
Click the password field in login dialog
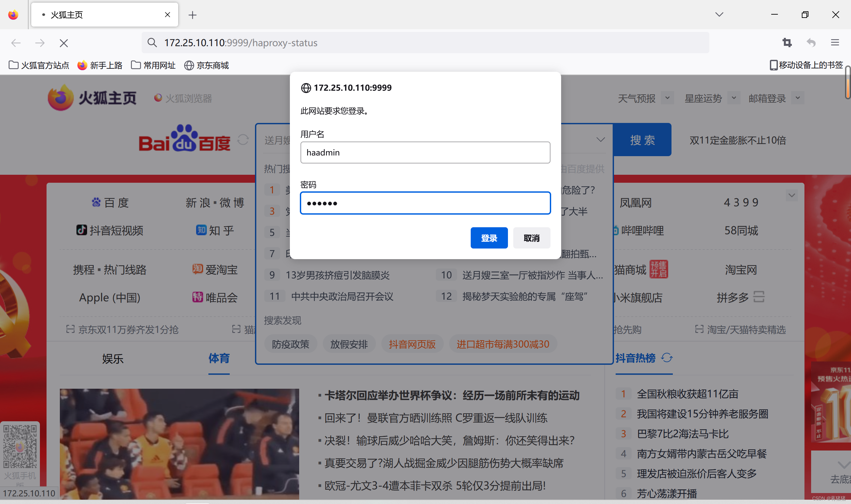click(x=425, y=203)
